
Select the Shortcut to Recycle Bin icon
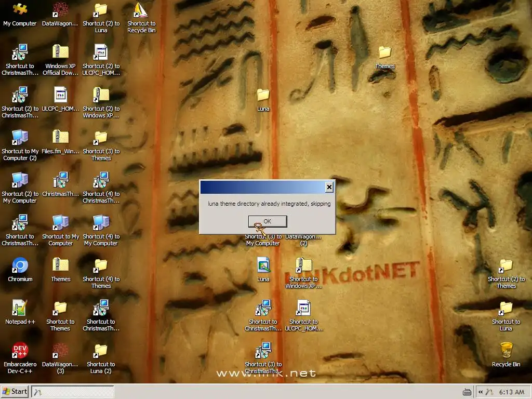(141, 18)
